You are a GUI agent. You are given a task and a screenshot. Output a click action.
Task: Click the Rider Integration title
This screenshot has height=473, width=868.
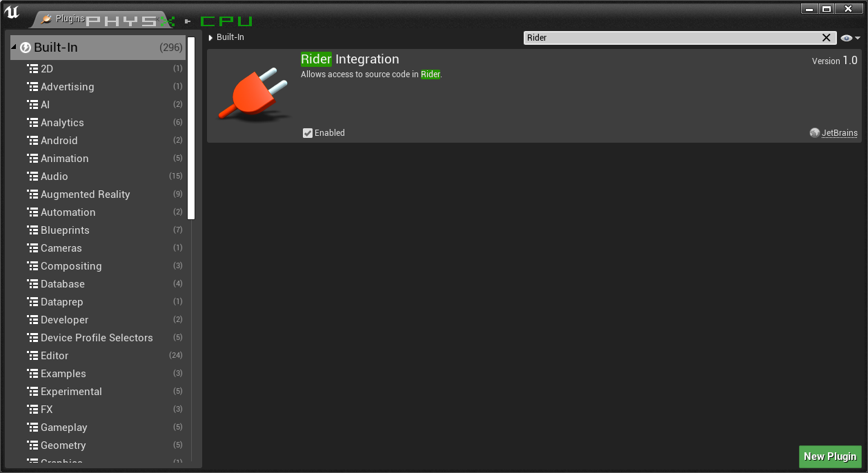350,59
